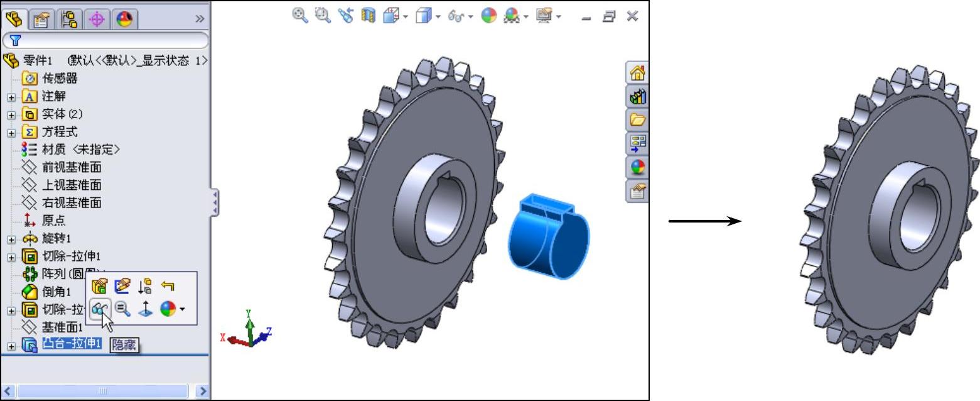Expand the 切除-拉伸1 cut feature
This screenshot has width=980, height=401.
click(x=11, y=257)
